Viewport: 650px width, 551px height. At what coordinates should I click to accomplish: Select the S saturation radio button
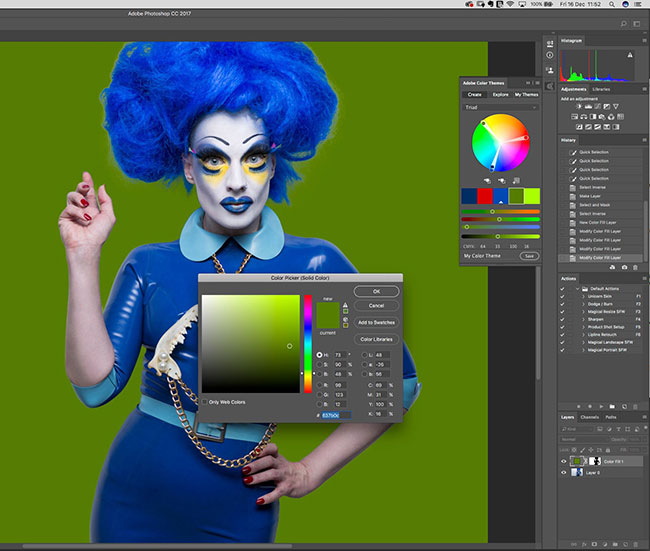[x=319, y=366]
